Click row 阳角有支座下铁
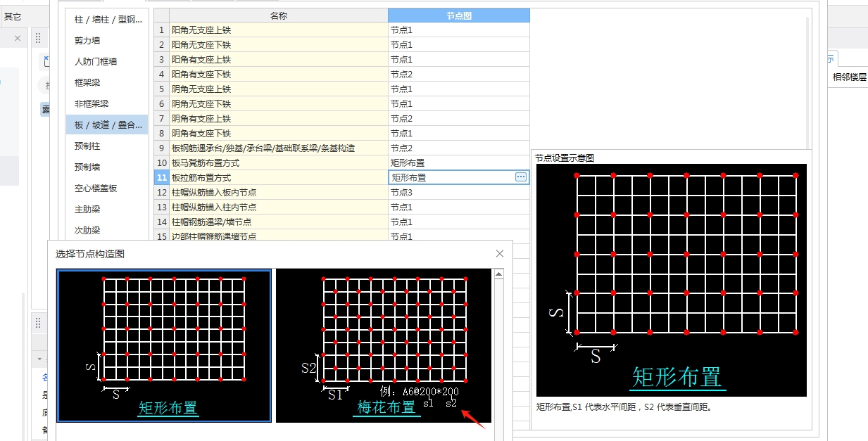The image size is (868, 441). click(x=279, y=75)
